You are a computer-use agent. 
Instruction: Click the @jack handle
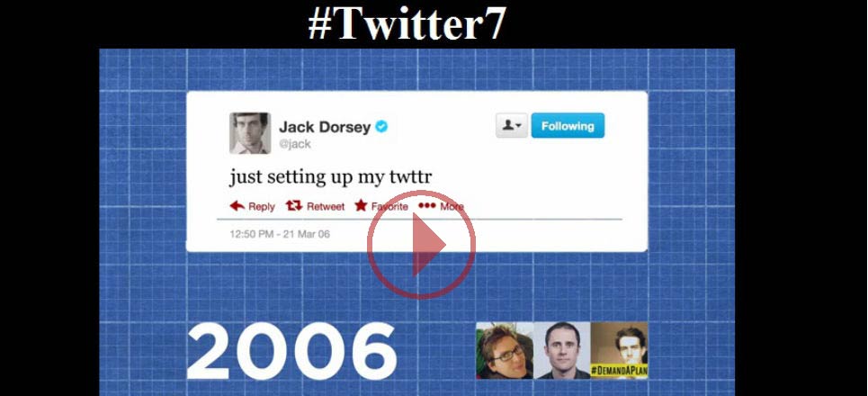[x=295, y=145]
